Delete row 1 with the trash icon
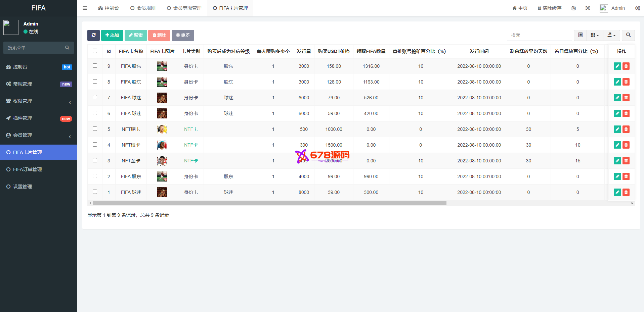The image size is (644, 312). point(626,192)
